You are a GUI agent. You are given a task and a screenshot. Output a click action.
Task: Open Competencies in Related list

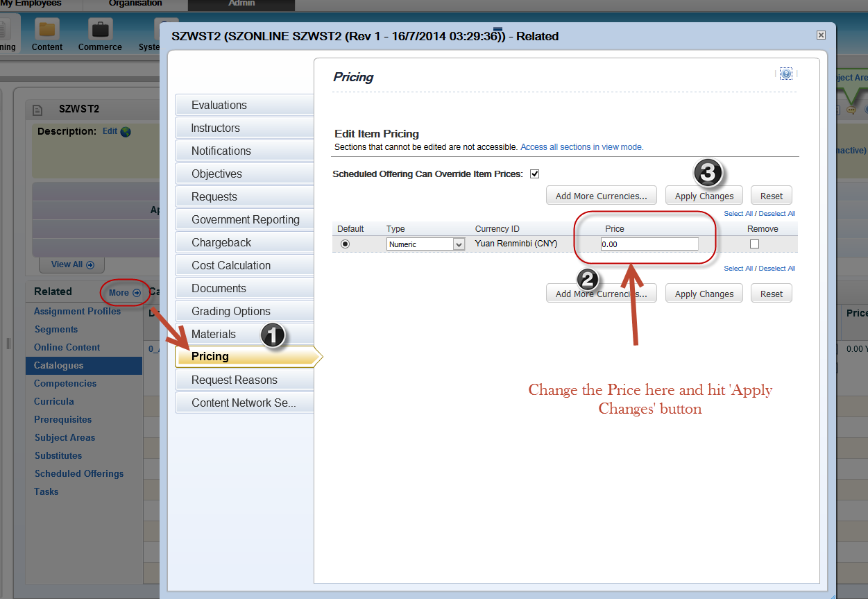click(65, 383)
